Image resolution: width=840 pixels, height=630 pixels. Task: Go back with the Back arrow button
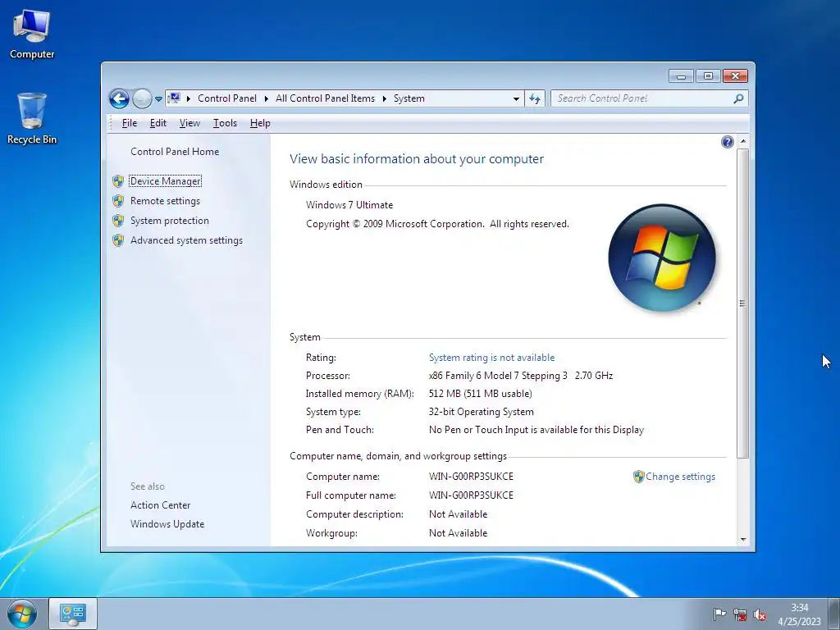pos(119,98)
